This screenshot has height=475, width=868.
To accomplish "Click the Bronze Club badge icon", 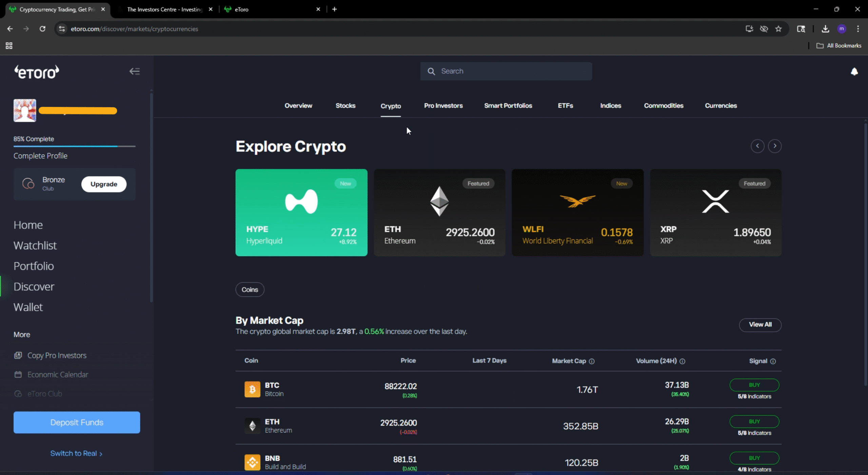I will (x=28, y=184).
